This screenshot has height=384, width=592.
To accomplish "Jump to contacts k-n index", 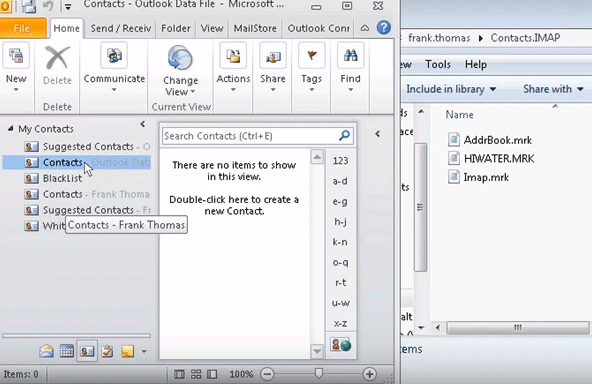I will click(340, 242).
